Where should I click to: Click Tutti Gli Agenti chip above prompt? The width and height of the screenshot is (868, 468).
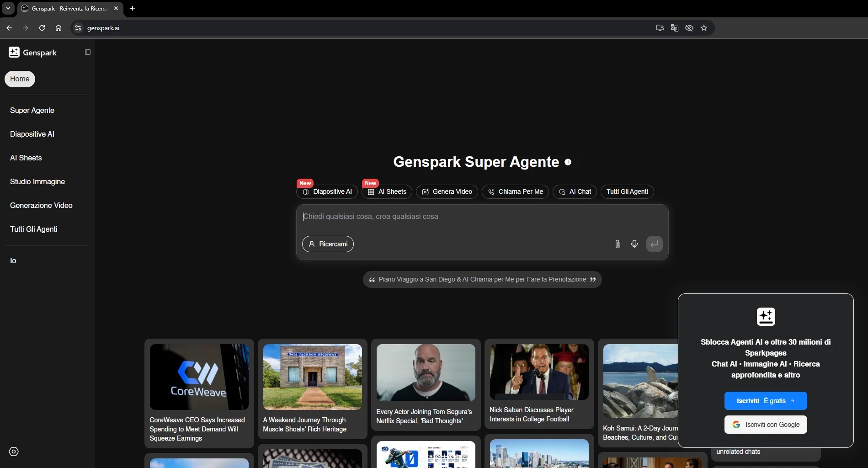pyautogui.click(x=627, y=191)
